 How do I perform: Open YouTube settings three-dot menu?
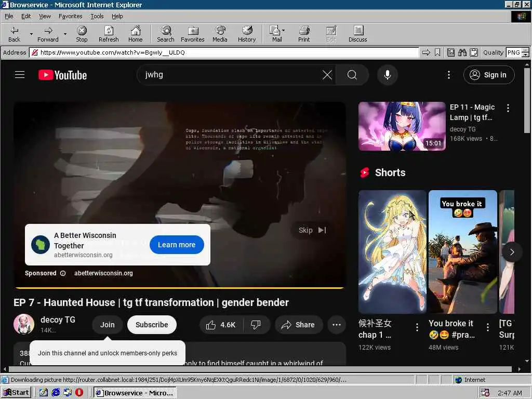point(448,75)
